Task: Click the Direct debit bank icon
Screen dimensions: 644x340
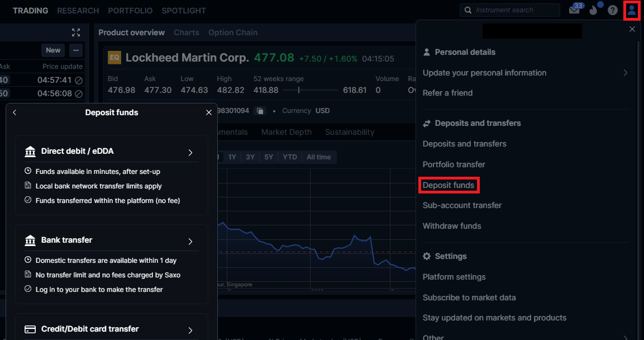Action: click(x=30, y=152)
